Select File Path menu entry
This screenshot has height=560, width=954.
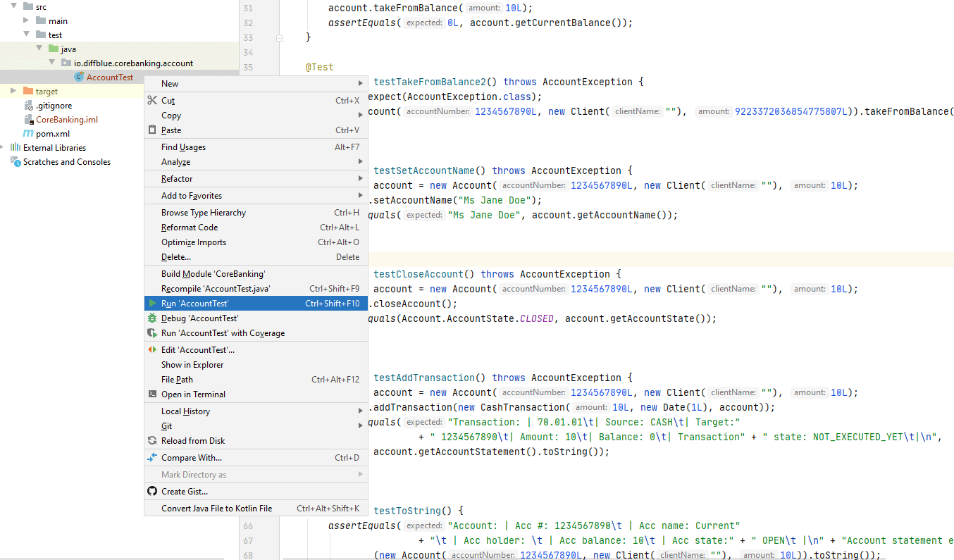[256, 380]
